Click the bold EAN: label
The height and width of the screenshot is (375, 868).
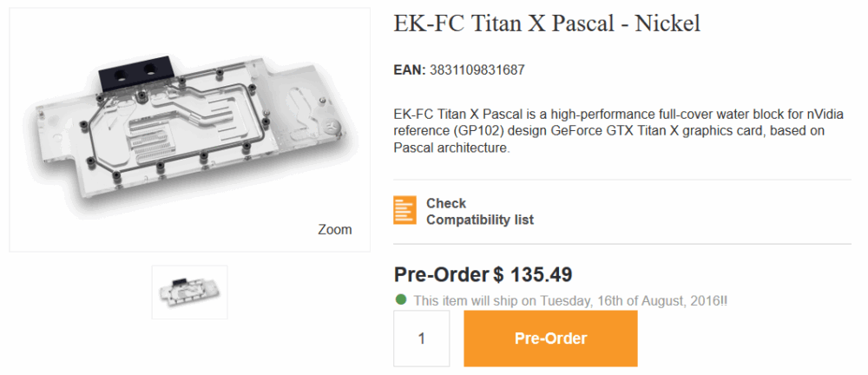pos(410,70)
